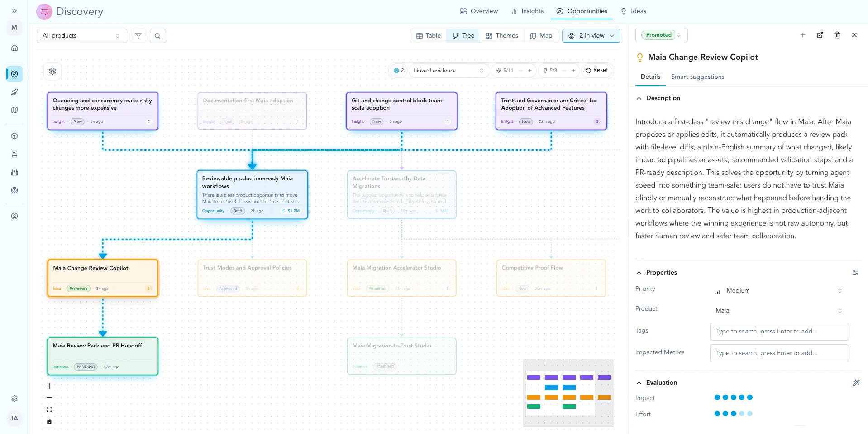
Task: Click the Tags input field
Action: coord(779,332)
